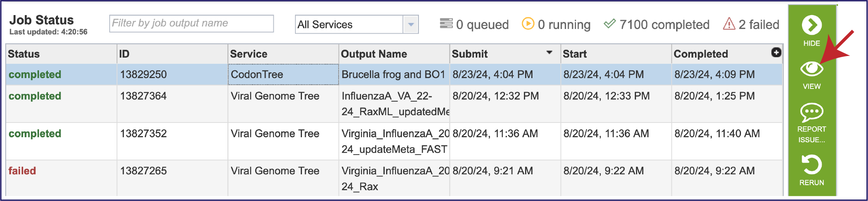Click the queued jobs list icon
Image resolution: width=868 pixels, height=201 pixels.
[x=446, y=24]
